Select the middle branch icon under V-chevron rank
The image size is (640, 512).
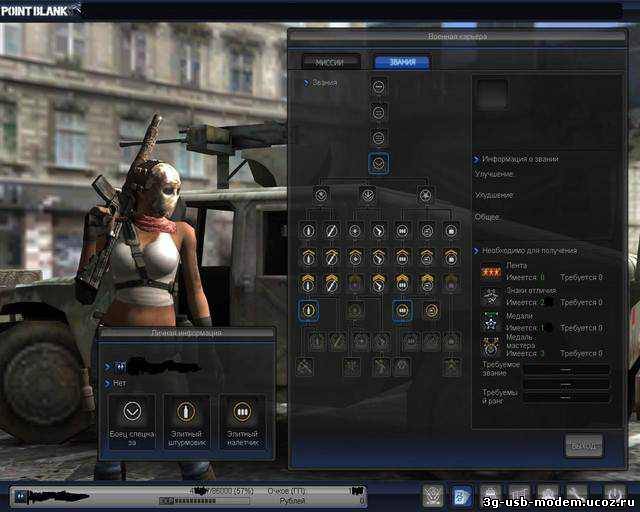point(367,195)
